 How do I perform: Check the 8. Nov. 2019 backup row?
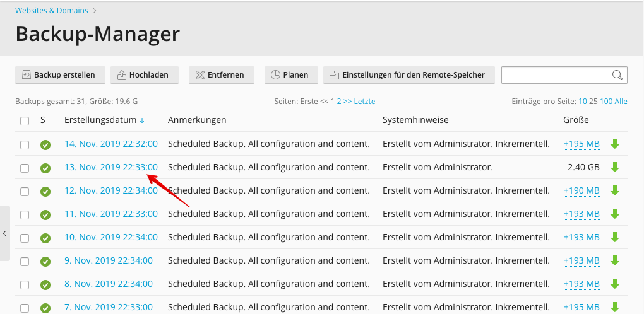click(x=25, y=285)
